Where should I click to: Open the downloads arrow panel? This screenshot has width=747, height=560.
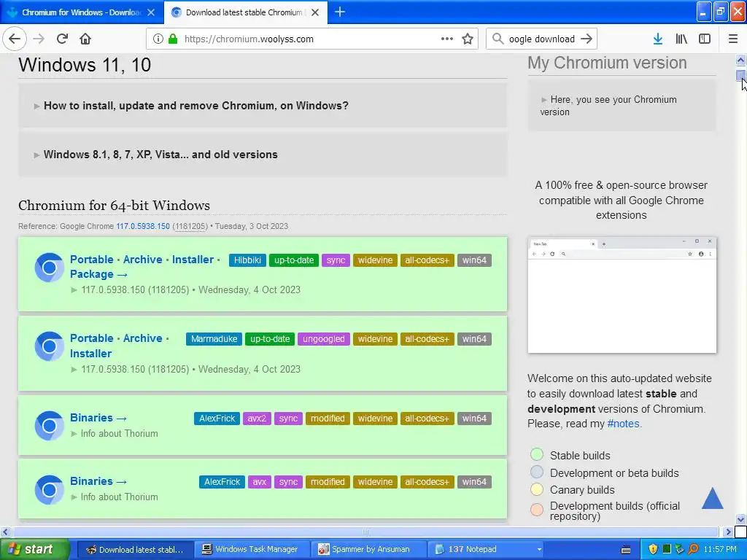pyautogui.click(x=658, y=39)
